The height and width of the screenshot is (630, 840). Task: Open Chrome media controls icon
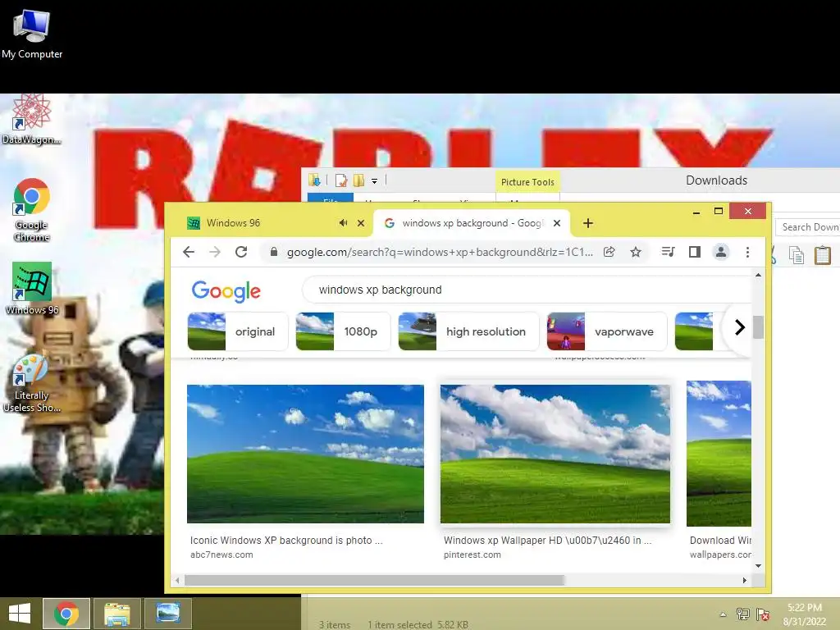[x=668, y=252]
